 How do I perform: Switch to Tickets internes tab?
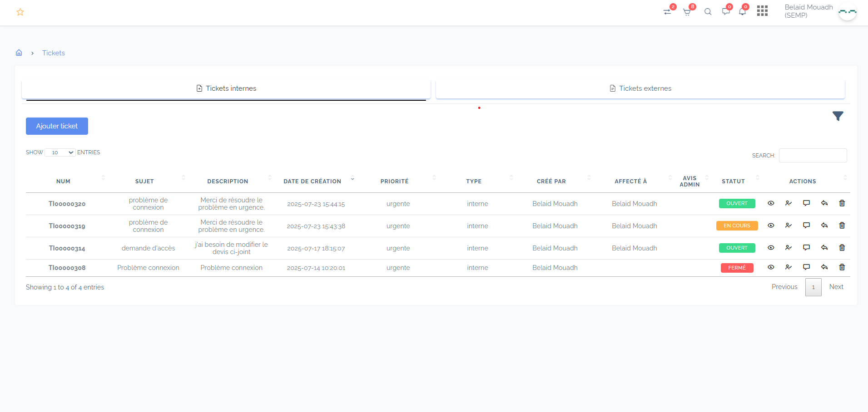226,88
